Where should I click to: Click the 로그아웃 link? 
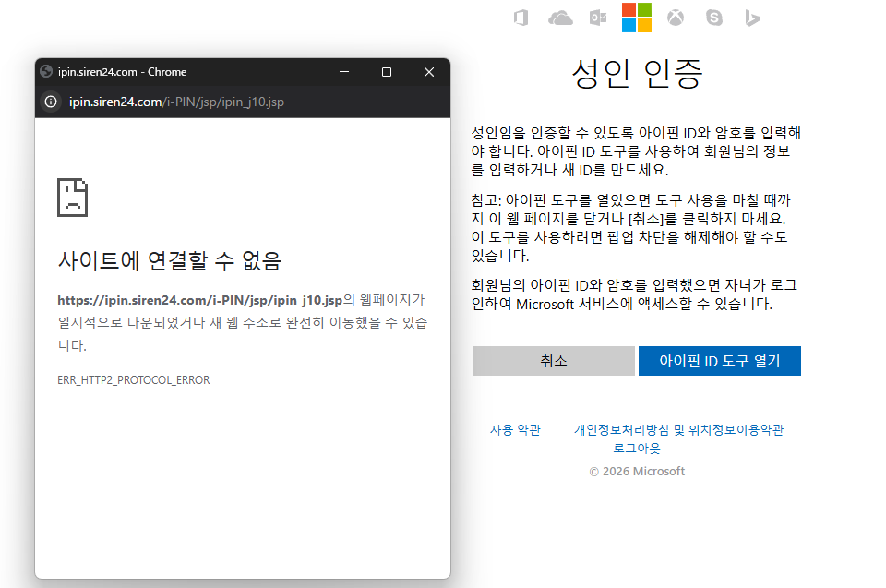[637, 449]
